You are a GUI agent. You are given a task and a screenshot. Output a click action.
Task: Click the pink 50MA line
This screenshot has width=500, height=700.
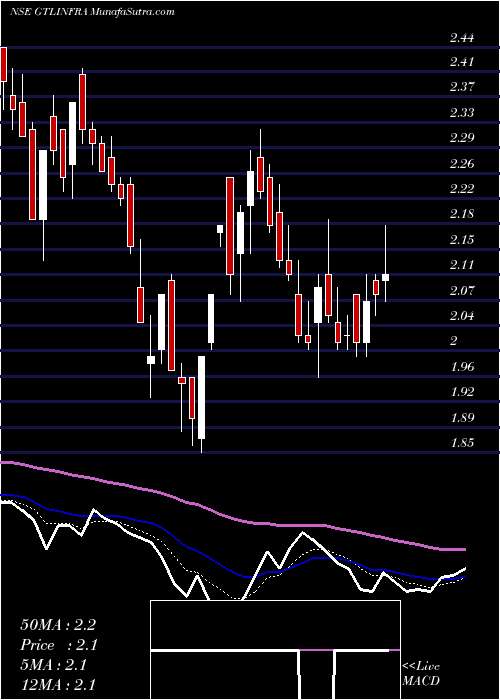[x=232, y=518]
